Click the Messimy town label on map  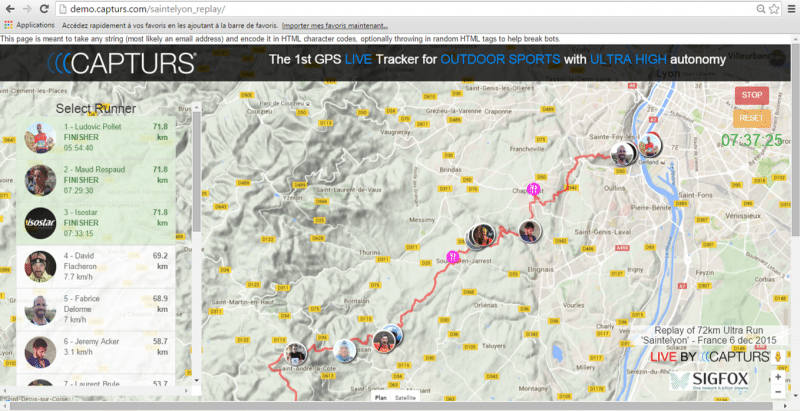[x=422, y=220]
